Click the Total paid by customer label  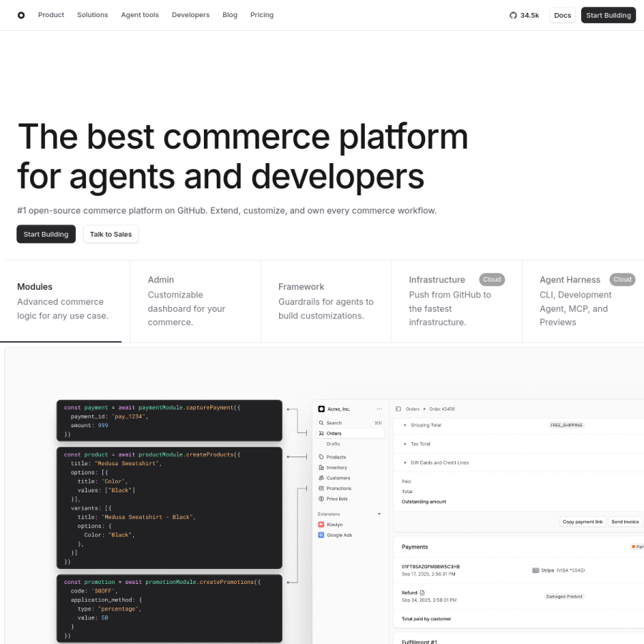point(426,619)
